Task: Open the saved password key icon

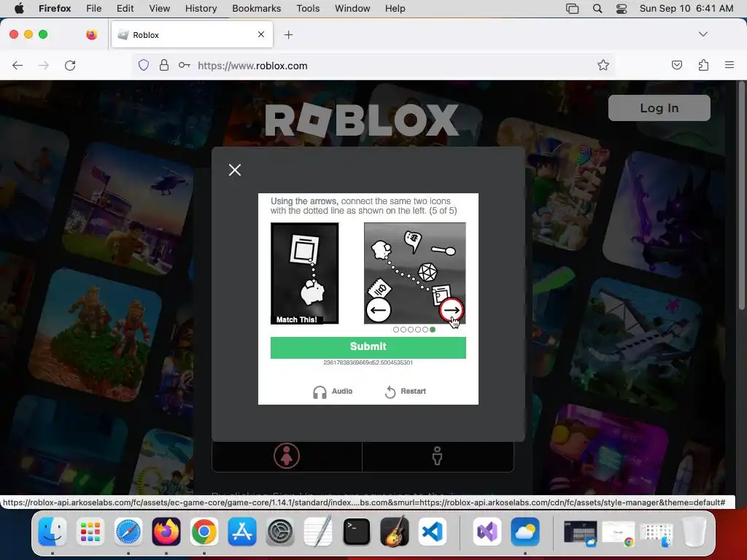Action: (185, 65)
